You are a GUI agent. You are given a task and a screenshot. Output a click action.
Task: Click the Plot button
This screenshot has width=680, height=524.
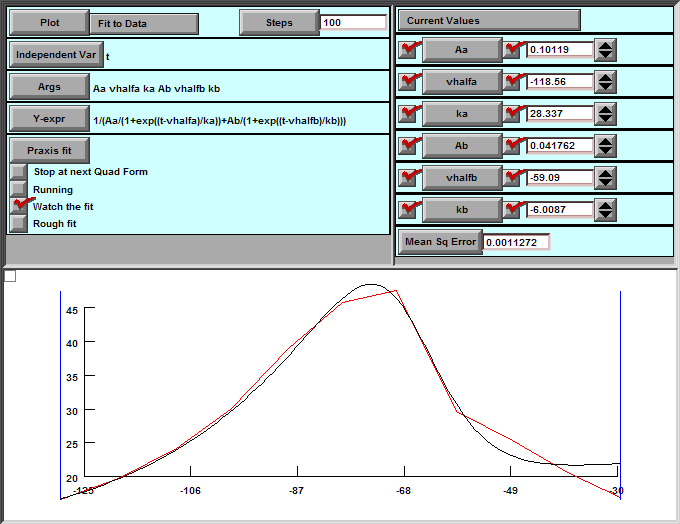(x=49, y=23)
